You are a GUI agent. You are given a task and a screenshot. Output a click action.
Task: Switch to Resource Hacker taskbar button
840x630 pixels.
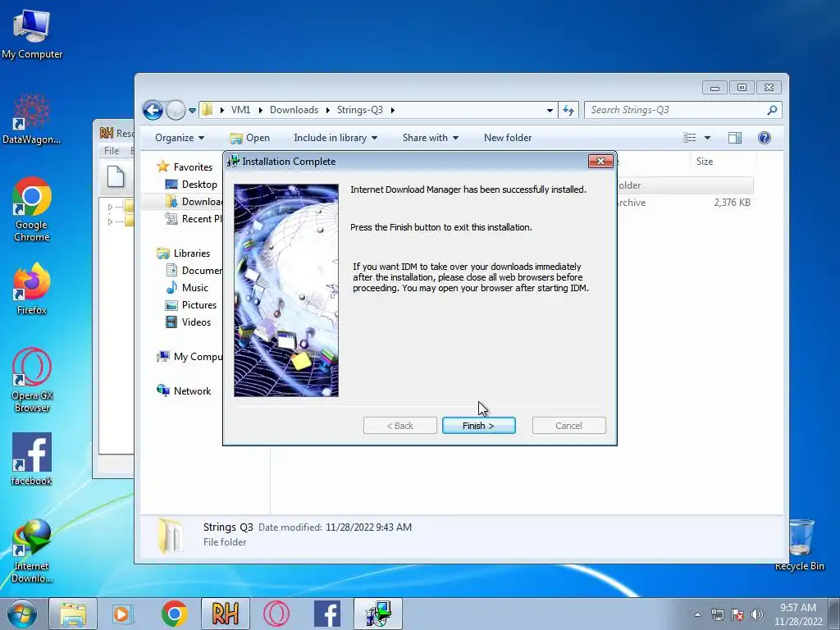[x=225, y=614]
